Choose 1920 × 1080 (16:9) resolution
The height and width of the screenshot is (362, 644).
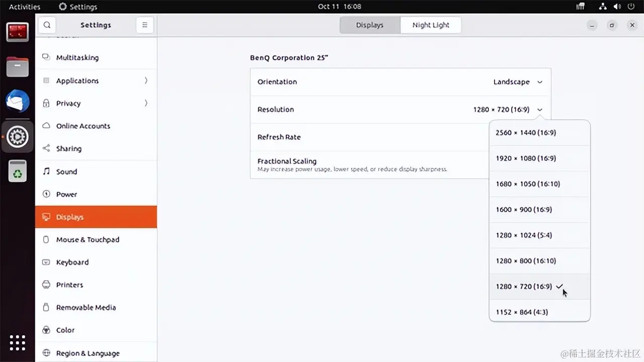[x=539, y=158]
